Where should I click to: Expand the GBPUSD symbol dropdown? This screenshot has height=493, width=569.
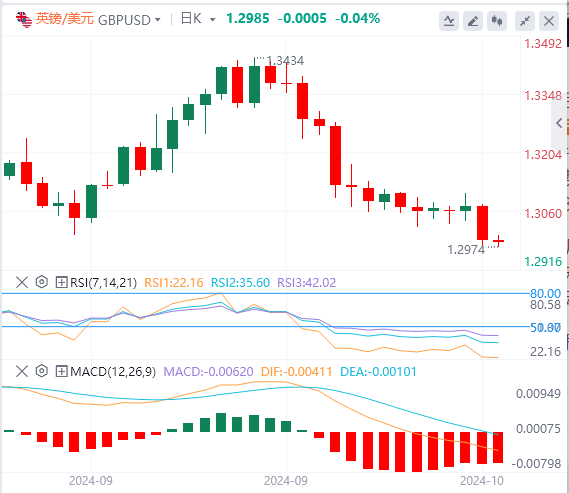[157, 20]
